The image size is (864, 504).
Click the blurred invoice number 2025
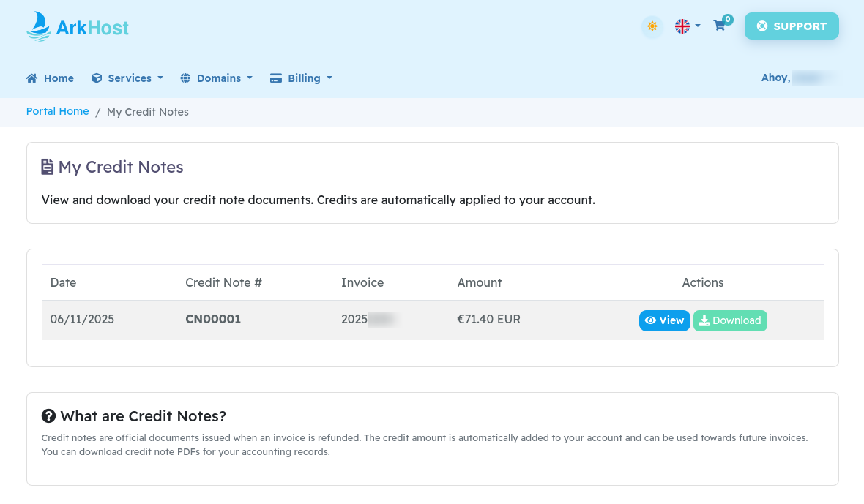[x=368, y=320]
